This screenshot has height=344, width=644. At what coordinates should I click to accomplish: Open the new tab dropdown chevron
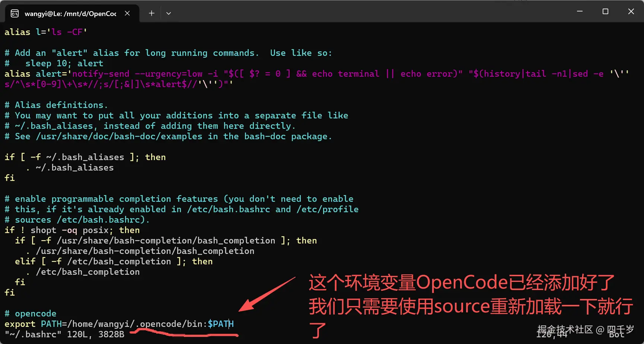pos(168,13)
